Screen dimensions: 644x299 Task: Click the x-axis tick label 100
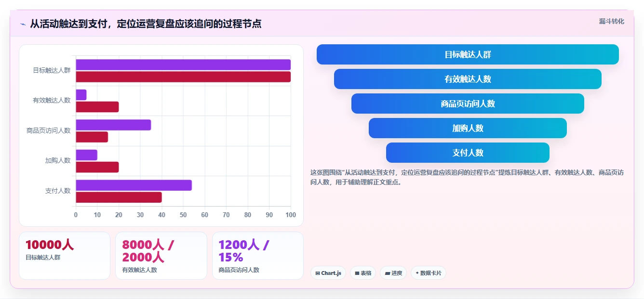click(x=291, y=215)
